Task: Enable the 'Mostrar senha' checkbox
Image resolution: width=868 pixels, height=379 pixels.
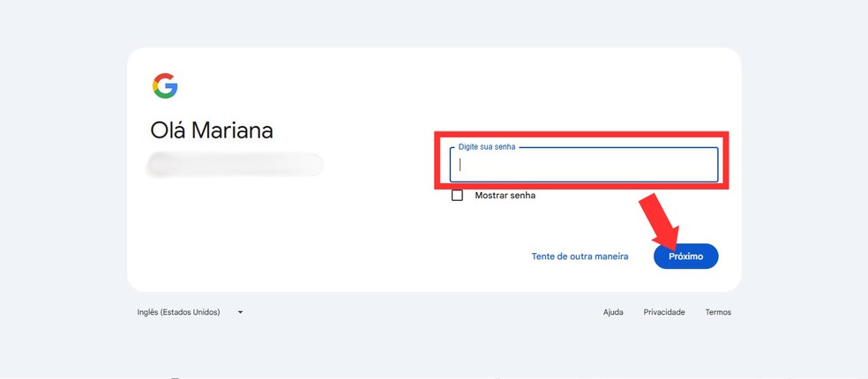Action: tap(457, 196)
